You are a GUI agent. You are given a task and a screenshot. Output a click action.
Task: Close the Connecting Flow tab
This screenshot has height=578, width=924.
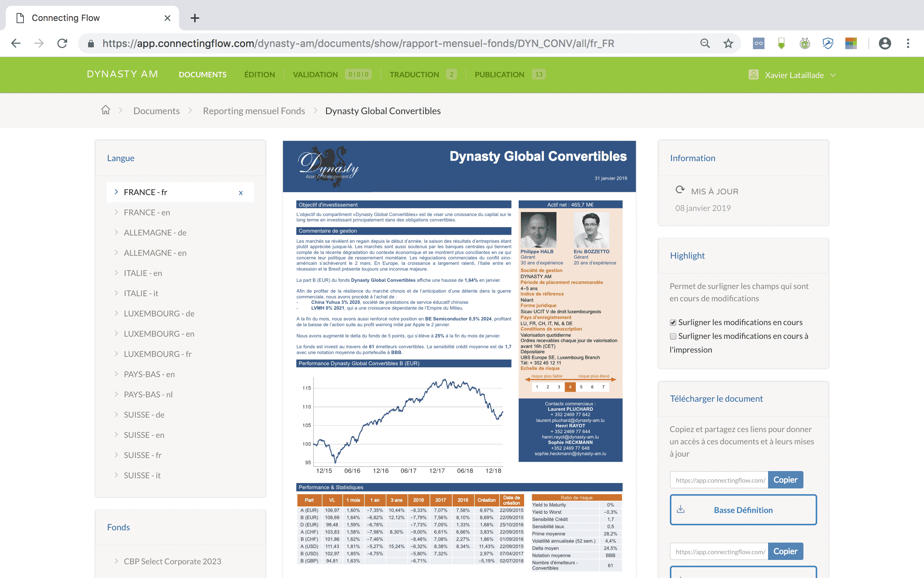point(167,18)
